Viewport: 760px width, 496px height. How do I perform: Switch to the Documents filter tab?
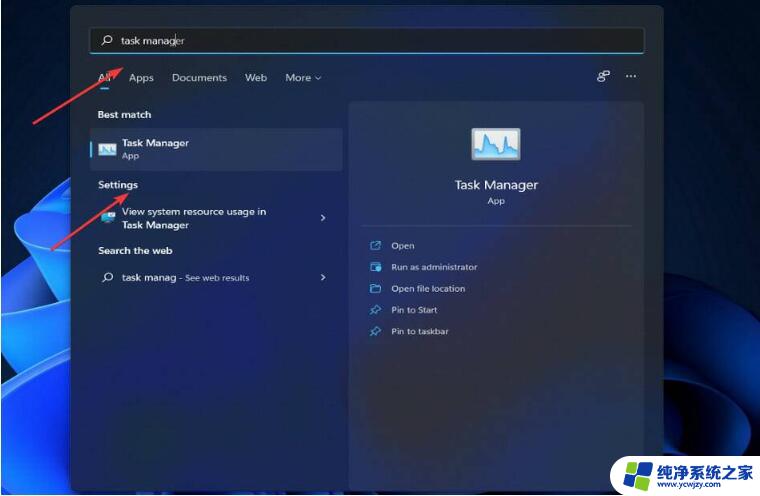(x=199, y=78)
